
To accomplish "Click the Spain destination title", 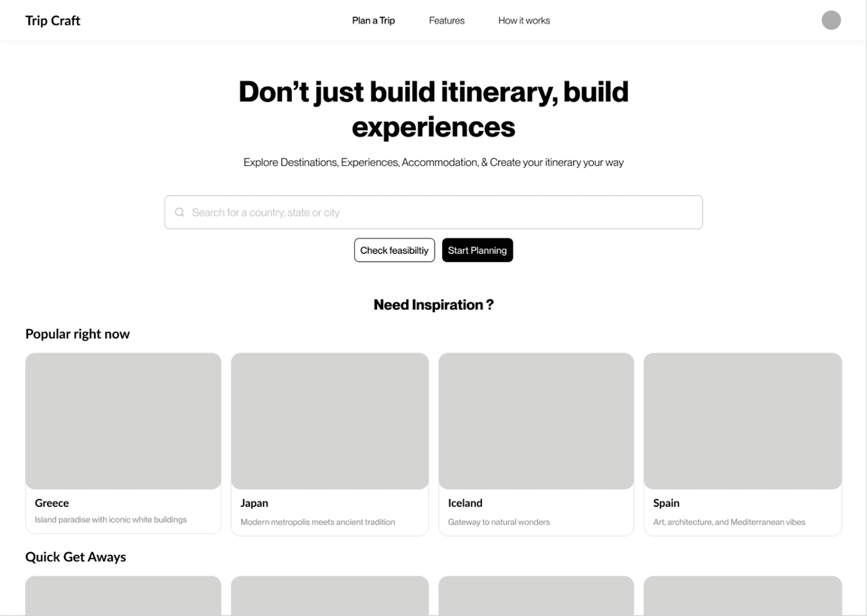I will pos(666,503).
